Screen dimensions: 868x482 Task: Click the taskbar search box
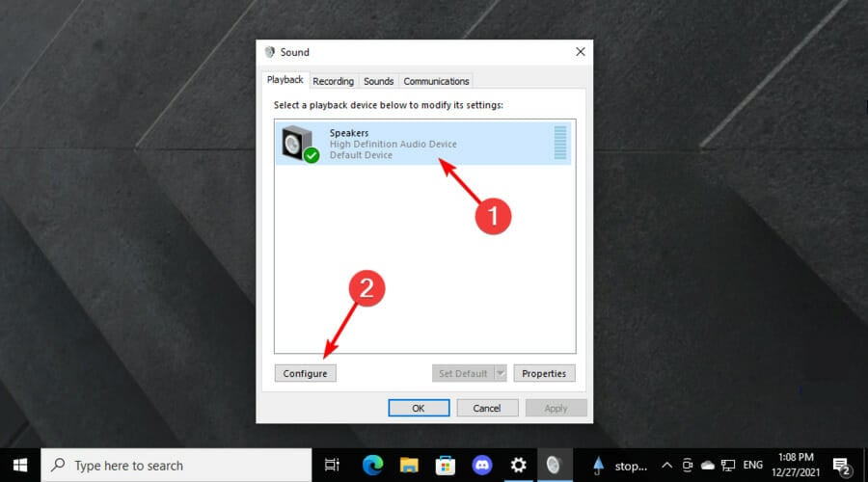[x=176, y=466]
